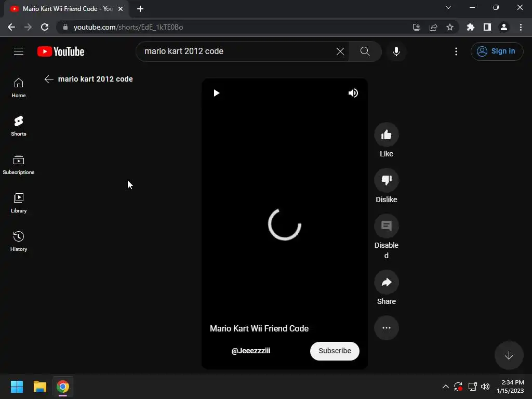The image size is (532, 399).
Task: Dislike this Short
Action: pos(386,180)
